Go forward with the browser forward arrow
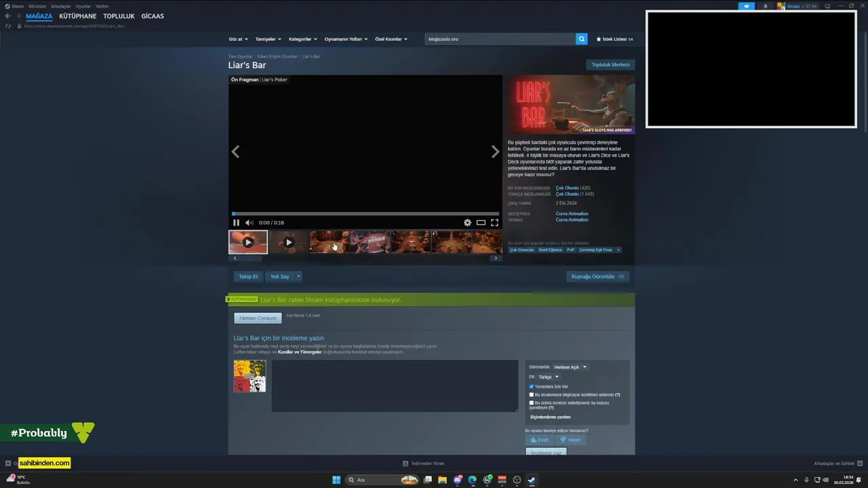Screen dimensions: 868x488 tap(18, 16)
